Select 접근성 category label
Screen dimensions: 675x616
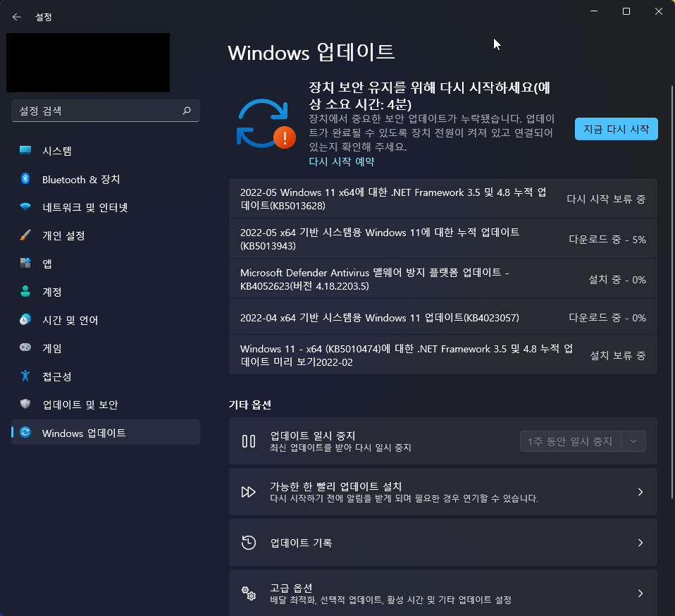pos(57,376)
